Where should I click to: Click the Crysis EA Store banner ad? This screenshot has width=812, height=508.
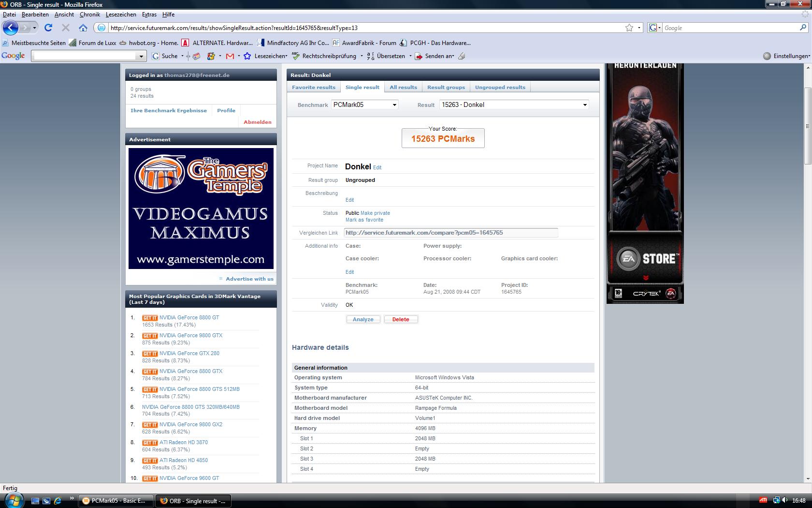645,183
